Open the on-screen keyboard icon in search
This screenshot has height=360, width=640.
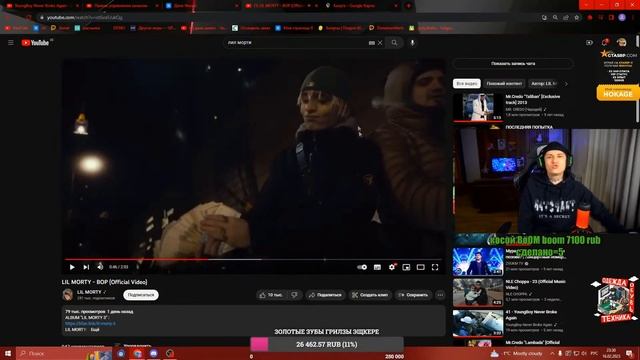(x=372, y=42)
